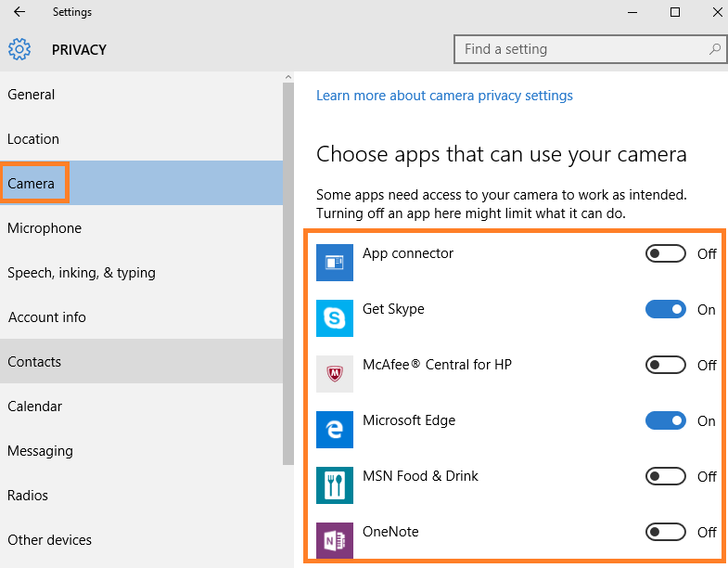Click the back arrow in Settings

[x=19, y=12]
